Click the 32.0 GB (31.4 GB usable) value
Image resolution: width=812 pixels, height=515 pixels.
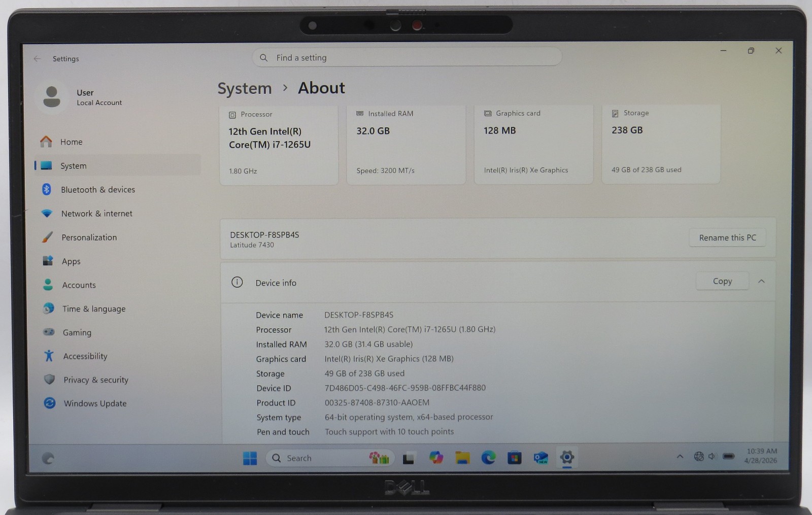coord(368,344)
